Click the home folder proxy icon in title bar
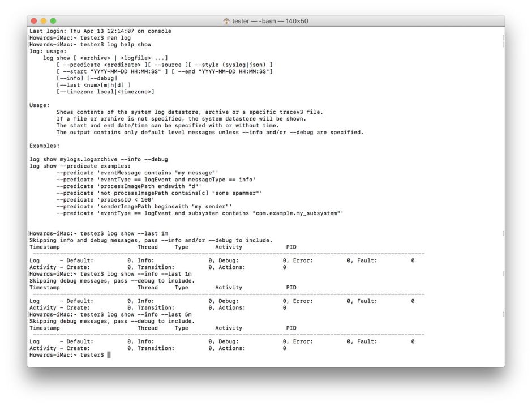 pos(226,21)
